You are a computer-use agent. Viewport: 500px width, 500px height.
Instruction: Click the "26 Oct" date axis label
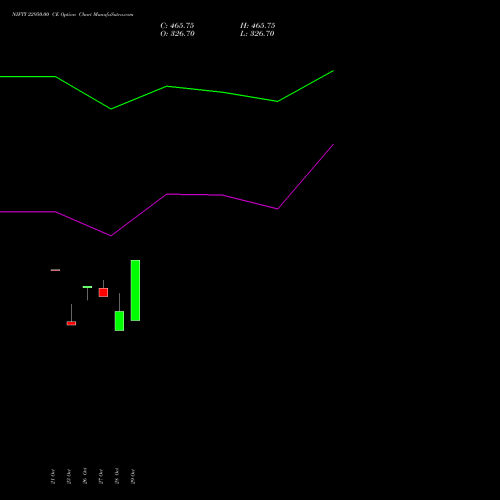tap(85, 476)
